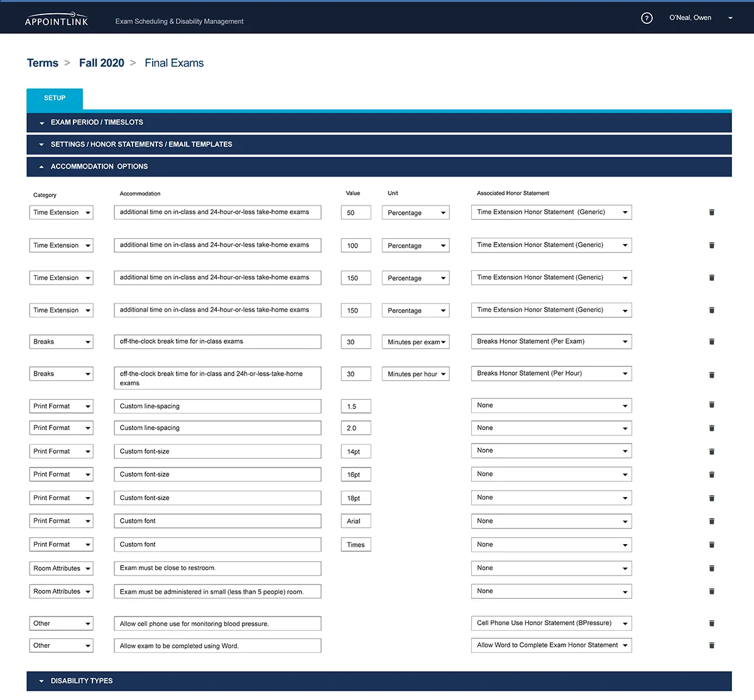Collapse the Accommodation Options section
Image resolution: width=754 pixels, height=700 pixels.
point(99,167)
